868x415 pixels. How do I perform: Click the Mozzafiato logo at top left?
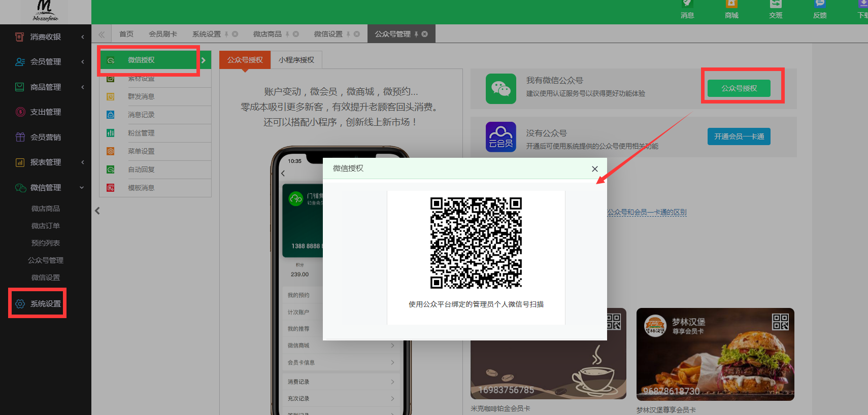click(45, 11)
